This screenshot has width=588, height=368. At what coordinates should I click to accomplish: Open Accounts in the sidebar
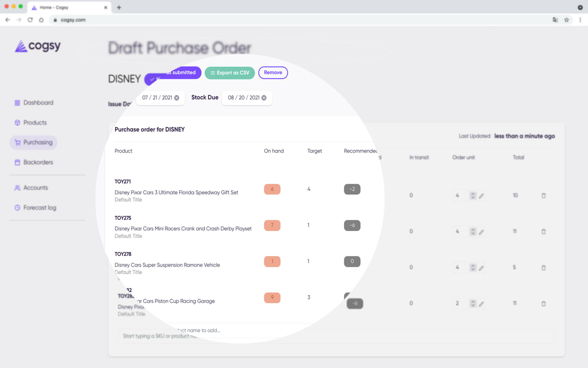point(31,188)
